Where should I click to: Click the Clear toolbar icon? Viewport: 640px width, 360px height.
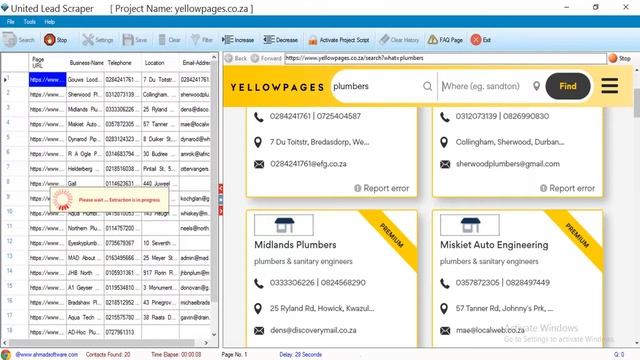click(162, 40)
